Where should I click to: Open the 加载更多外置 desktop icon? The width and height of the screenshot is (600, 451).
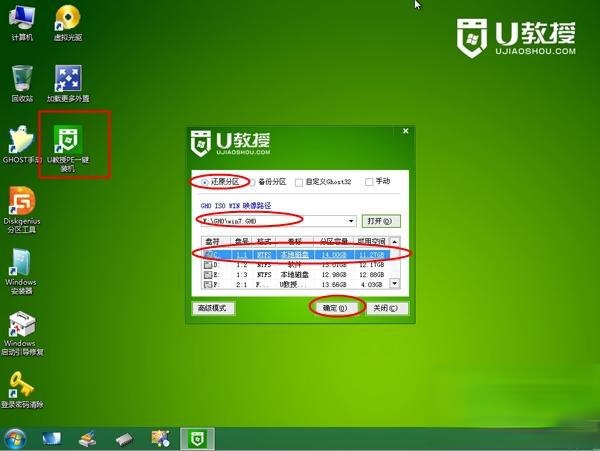(68, 83)
